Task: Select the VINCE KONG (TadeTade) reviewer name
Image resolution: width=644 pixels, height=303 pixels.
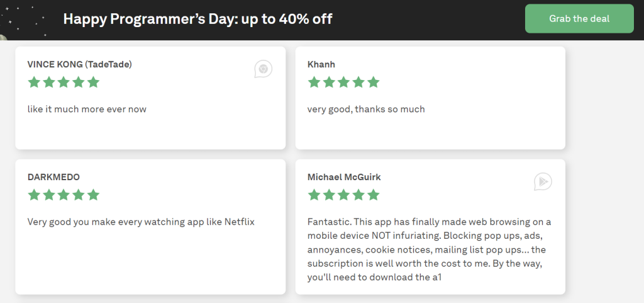Action: click(79, 64)
